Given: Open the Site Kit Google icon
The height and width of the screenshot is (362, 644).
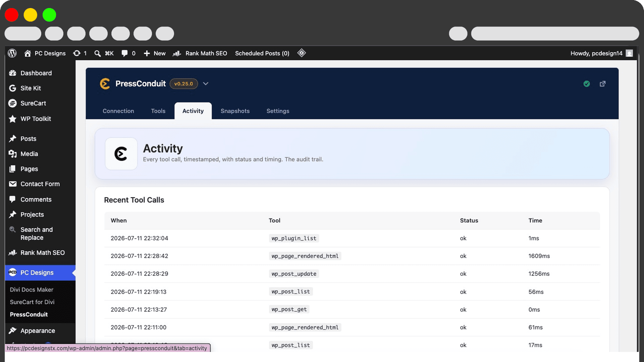Looking at the screenshot, I should [x=13, y=88].
